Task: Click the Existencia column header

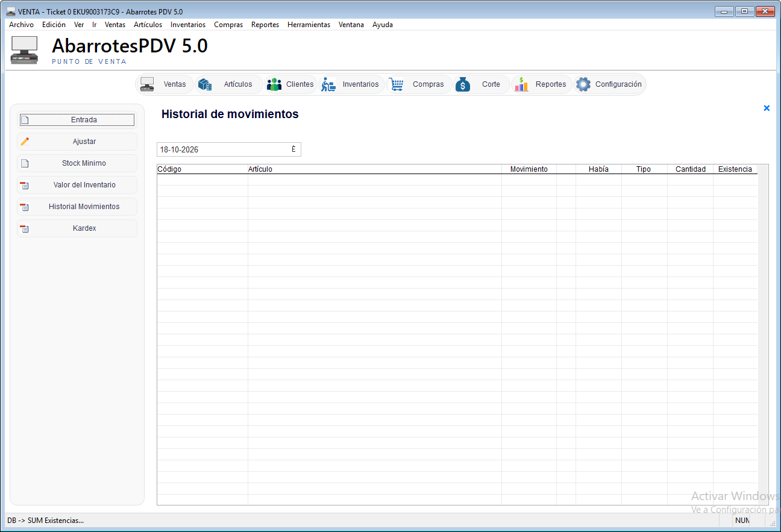Action: pyautogui.click(x=735, y=169)
